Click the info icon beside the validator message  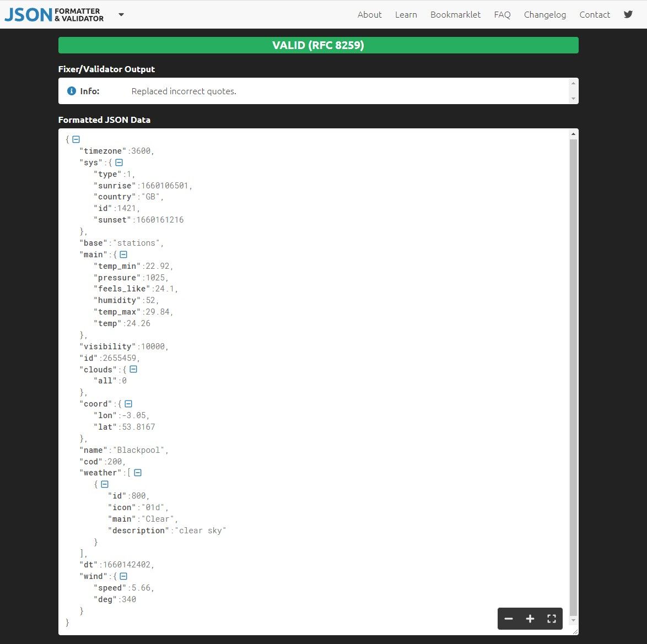(71, 91)
